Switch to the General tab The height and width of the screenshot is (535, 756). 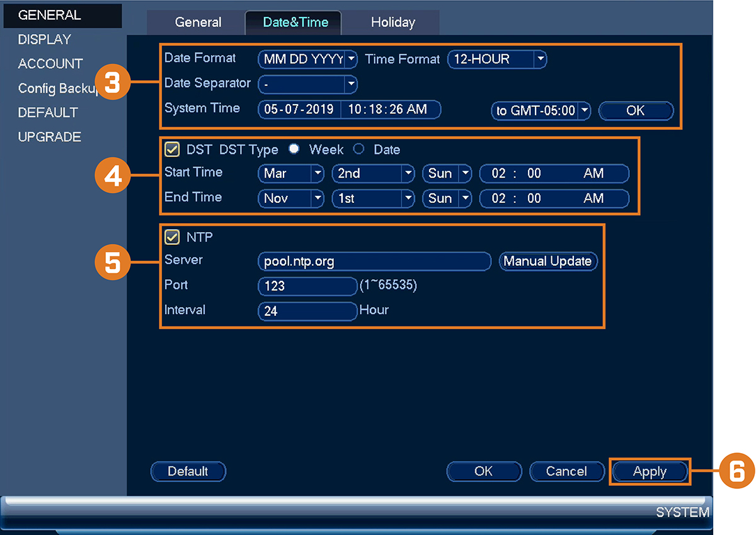(x=198, y=23)
